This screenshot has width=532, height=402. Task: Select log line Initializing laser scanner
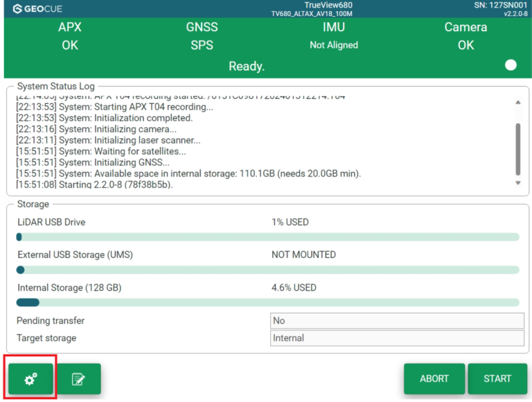tap(108, 140)
